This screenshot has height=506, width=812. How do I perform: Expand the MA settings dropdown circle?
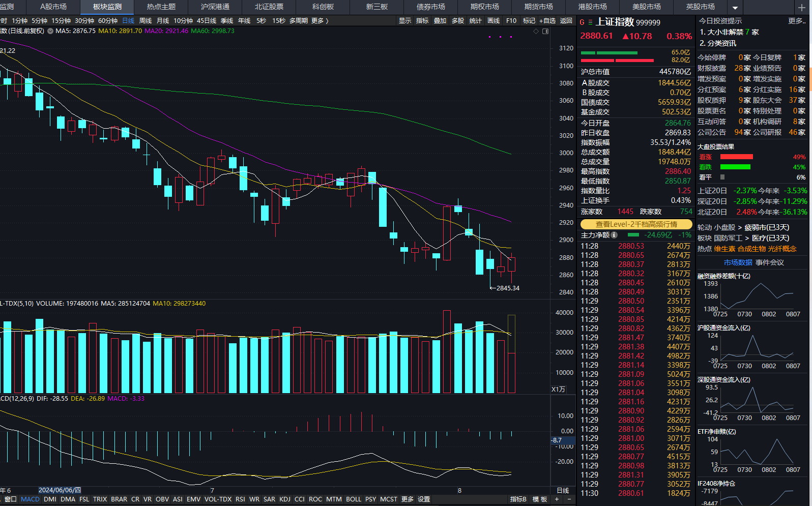(x=50, y=31)
